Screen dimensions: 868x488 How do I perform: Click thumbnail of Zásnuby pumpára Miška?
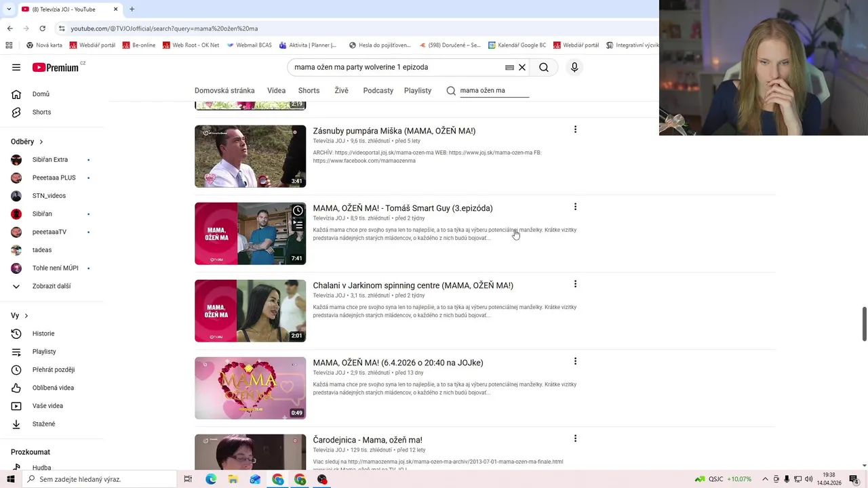[x=250, y=157]
